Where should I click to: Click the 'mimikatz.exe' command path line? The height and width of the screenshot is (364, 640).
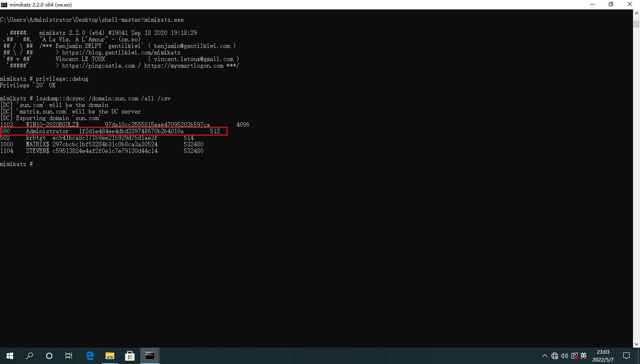tap(92, 20)
